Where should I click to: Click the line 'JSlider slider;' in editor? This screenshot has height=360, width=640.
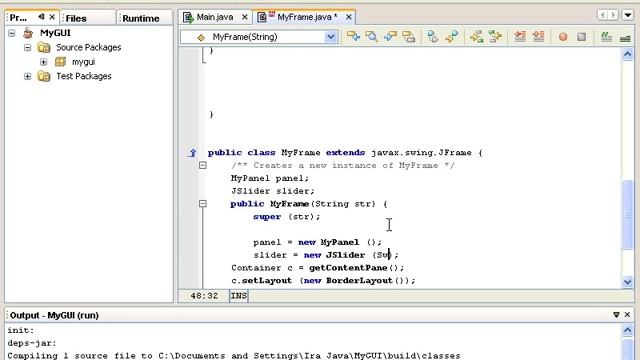(x=273, y=191)
